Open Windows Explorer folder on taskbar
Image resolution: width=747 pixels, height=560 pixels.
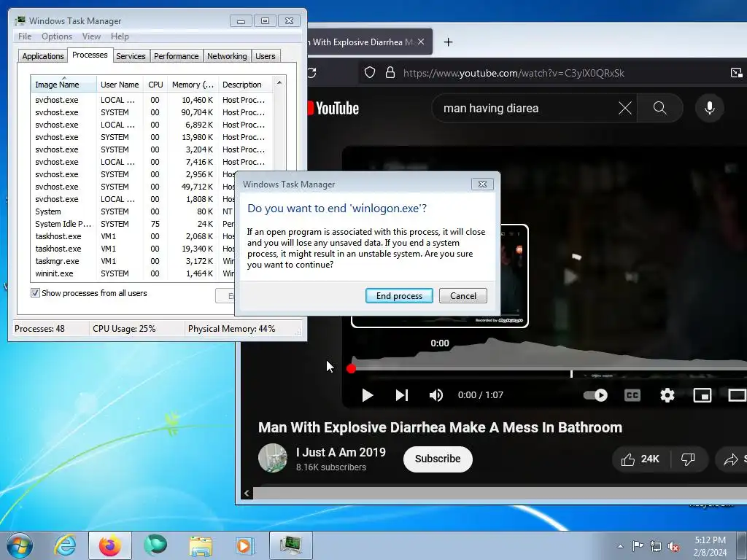201,545
